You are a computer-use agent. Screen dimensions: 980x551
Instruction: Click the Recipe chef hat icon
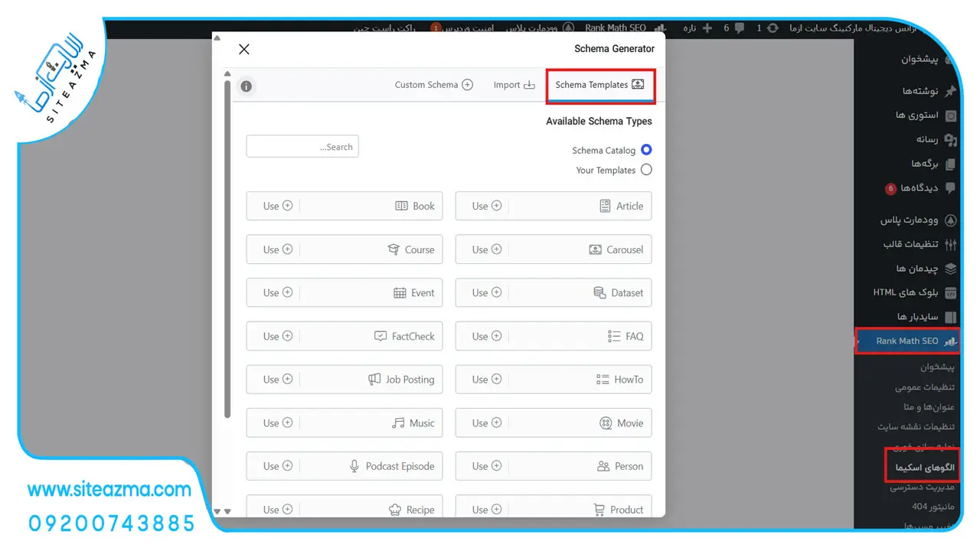coord(395,510)
